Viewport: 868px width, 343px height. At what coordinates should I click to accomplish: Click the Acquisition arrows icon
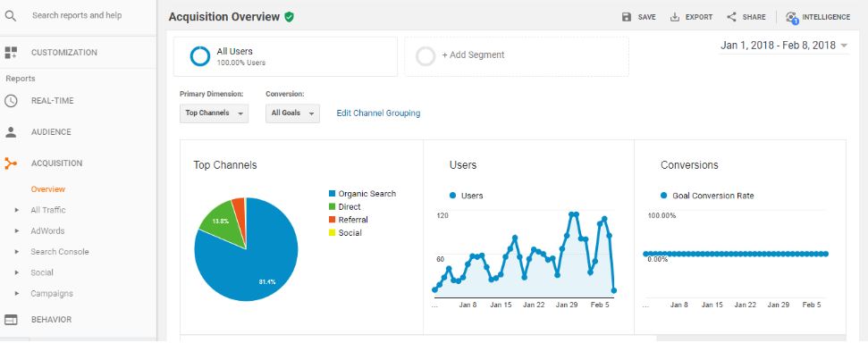[11, 163]
